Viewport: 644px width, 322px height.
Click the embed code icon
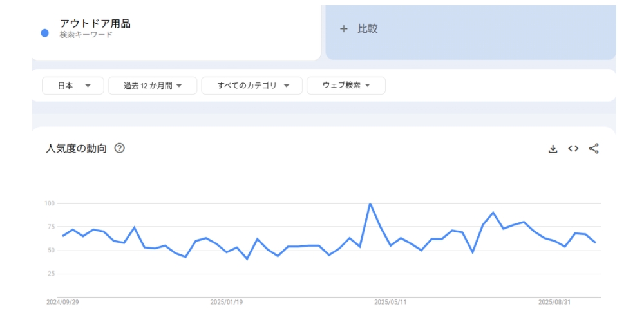(573, 149)
